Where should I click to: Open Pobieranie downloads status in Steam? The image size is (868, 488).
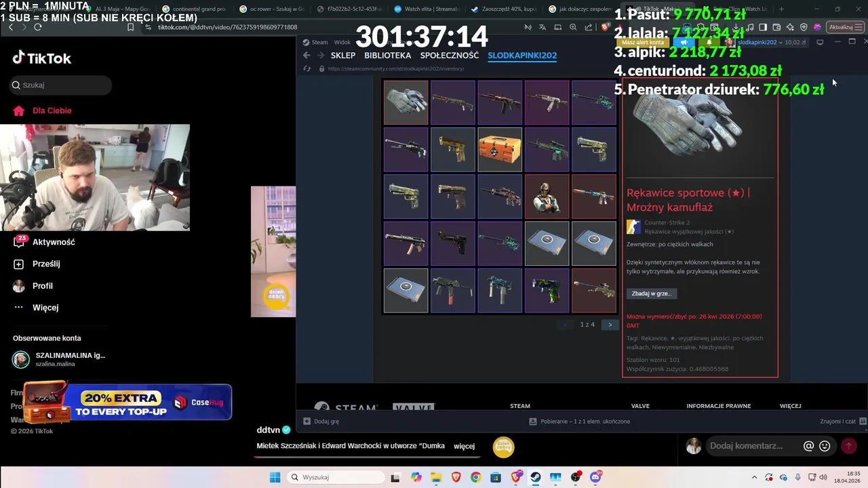pos(580,421)
